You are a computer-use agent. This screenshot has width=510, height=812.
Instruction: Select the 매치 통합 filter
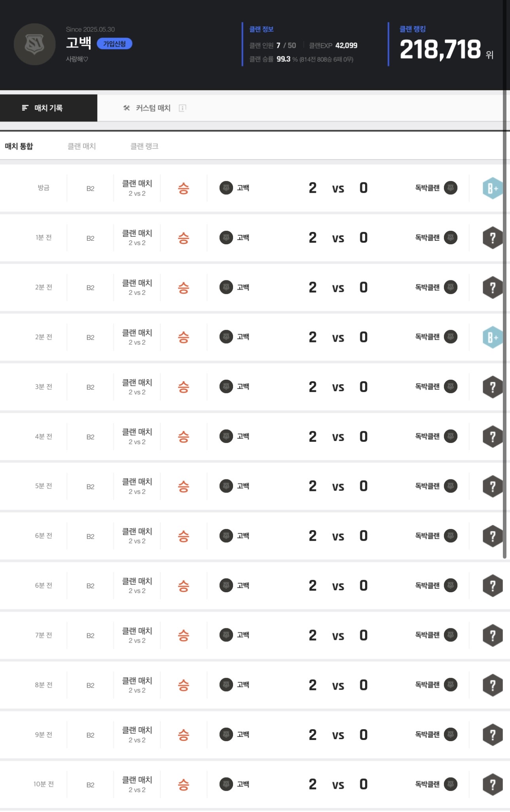(x=19, y=146)
